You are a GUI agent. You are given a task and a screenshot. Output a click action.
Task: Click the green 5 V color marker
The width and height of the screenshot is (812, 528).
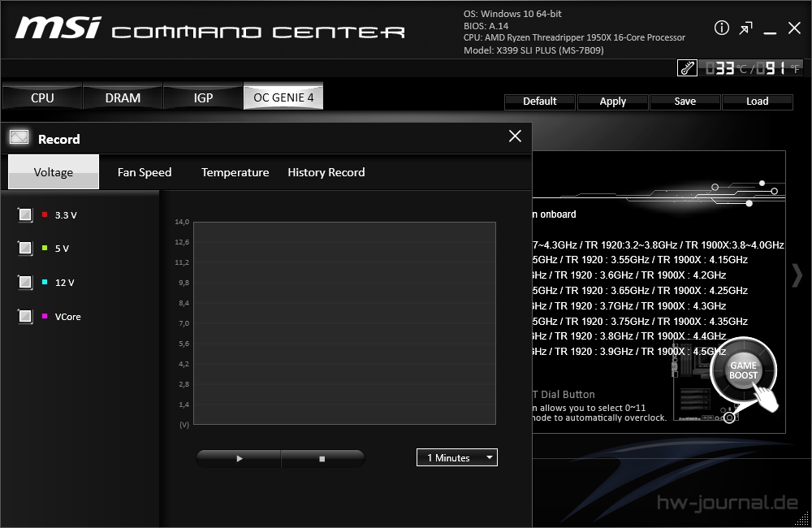pos(45,249)
